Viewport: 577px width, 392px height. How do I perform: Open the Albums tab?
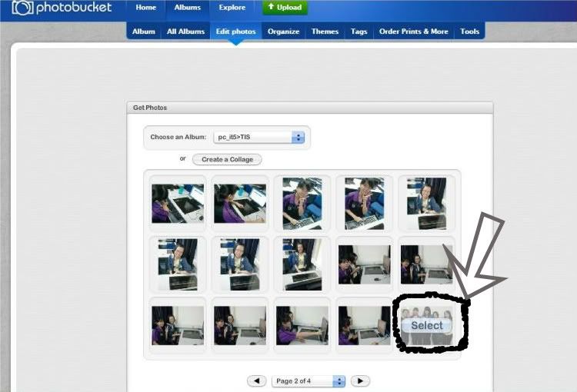tap(187, 8)
